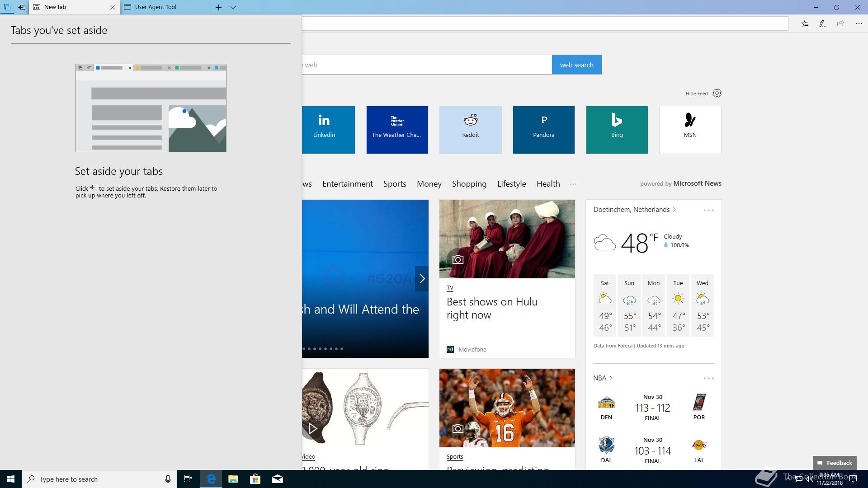This screenshot has height=488, width=868.
Task: Click the Hide Feed link
Action: (x=697, y=94)
